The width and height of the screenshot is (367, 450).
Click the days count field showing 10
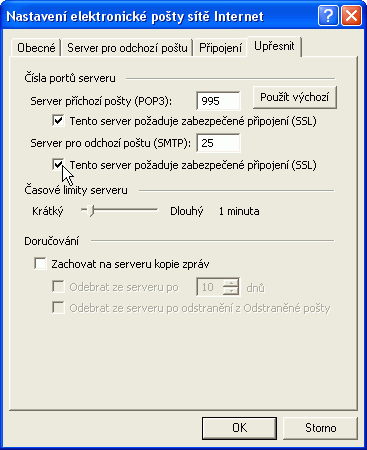(x=210, y=287)
